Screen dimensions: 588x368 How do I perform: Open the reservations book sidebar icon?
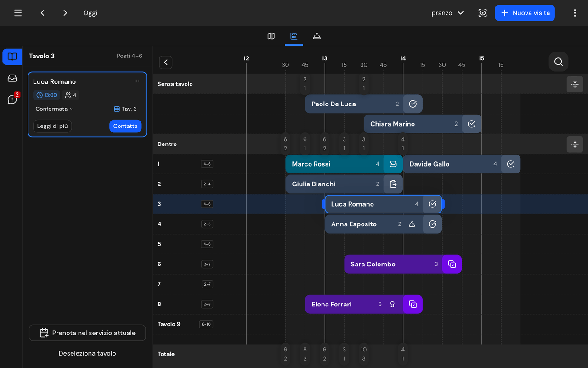click(x=12, y=57)
